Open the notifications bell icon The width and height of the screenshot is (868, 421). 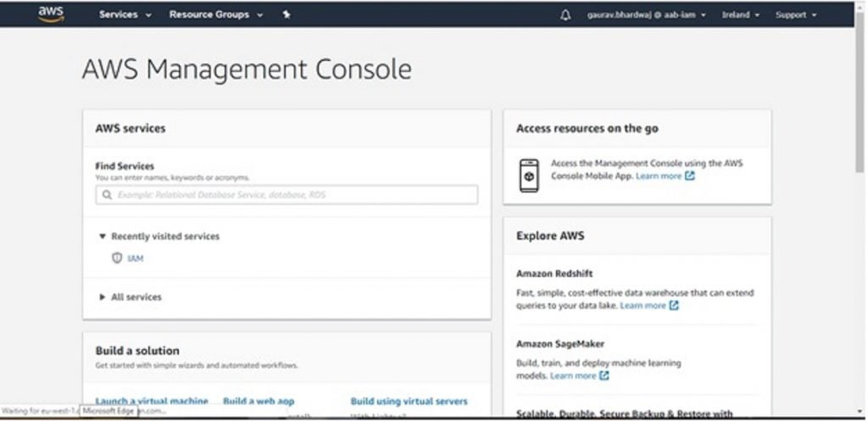click(565, 15)
